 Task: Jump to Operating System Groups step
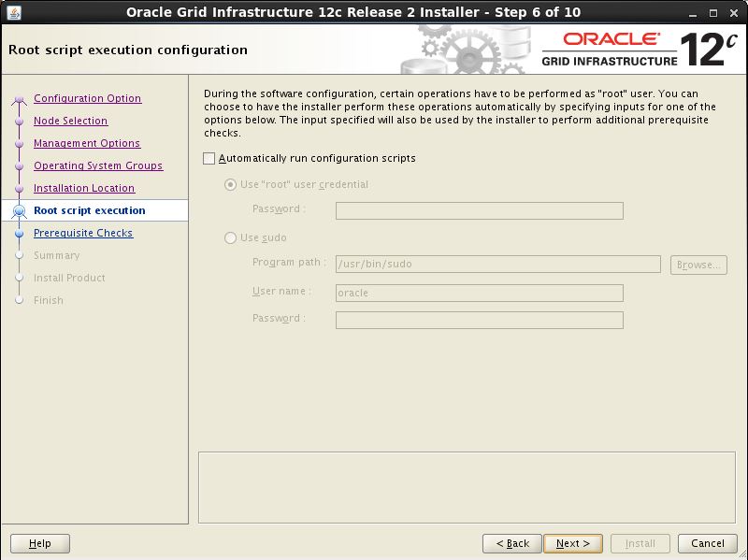98,165
